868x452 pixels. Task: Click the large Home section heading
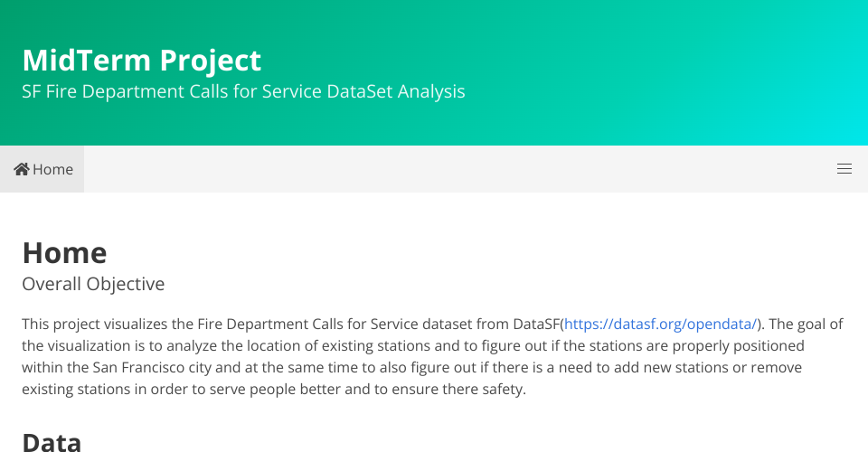[x=64, y=251]
